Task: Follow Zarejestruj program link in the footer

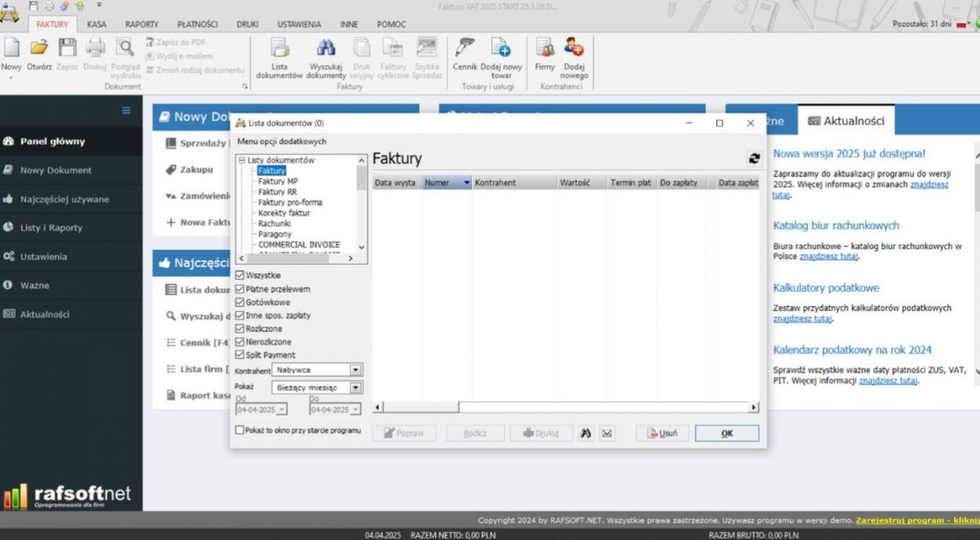Action: (917, 520)
